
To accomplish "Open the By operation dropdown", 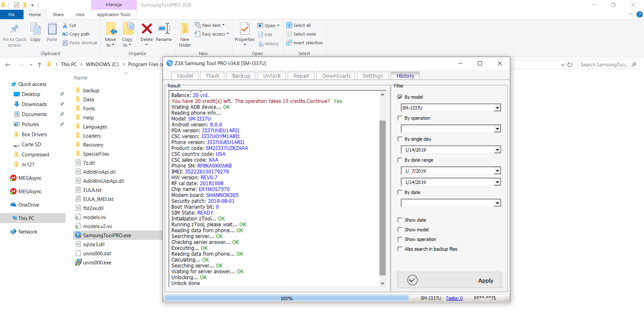I will pos(497,129).
